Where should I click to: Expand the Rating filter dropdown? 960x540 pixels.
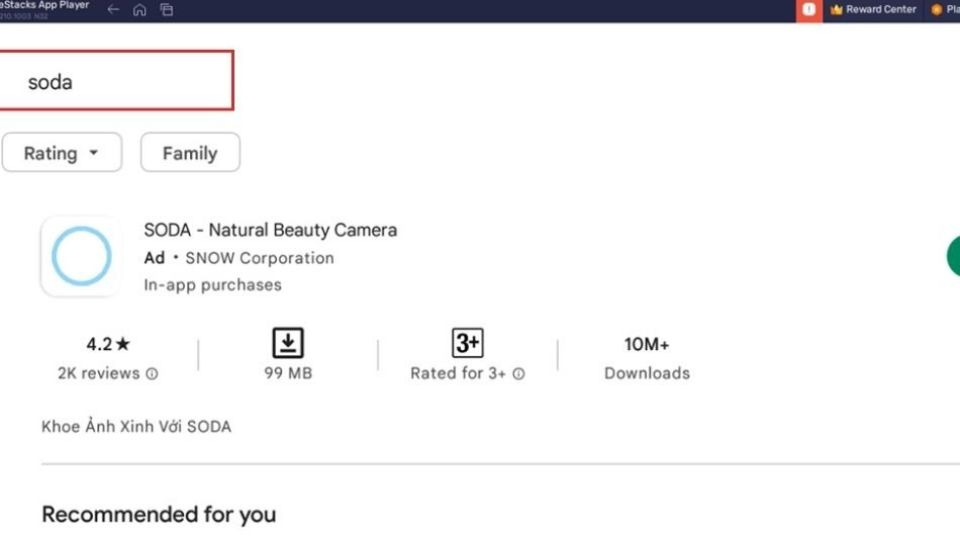62,152
